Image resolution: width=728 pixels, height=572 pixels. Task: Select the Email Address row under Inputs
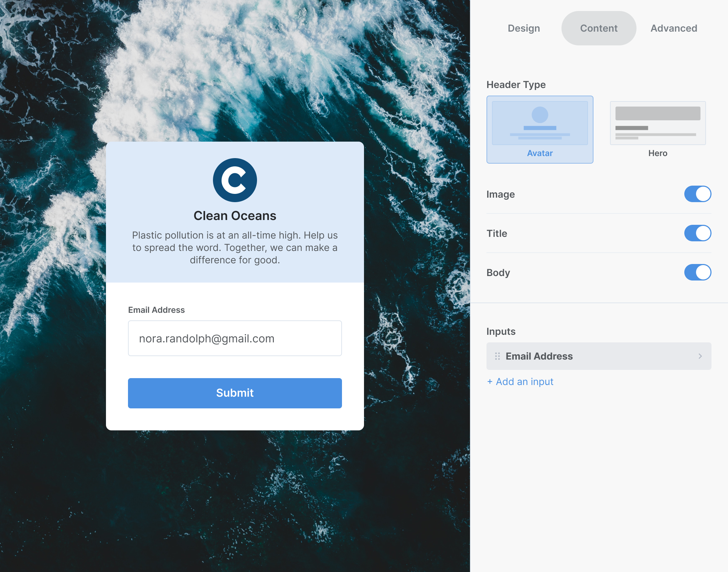point(599,356)
